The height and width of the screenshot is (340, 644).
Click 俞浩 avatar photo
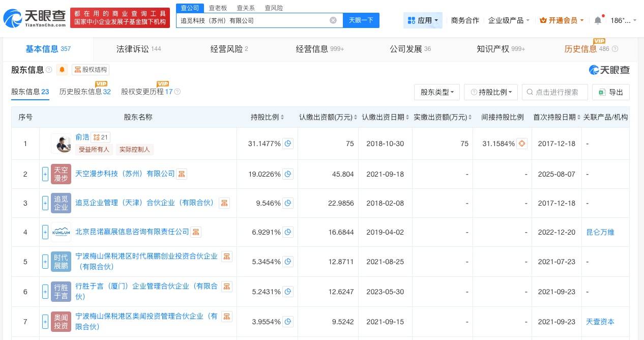61,144
